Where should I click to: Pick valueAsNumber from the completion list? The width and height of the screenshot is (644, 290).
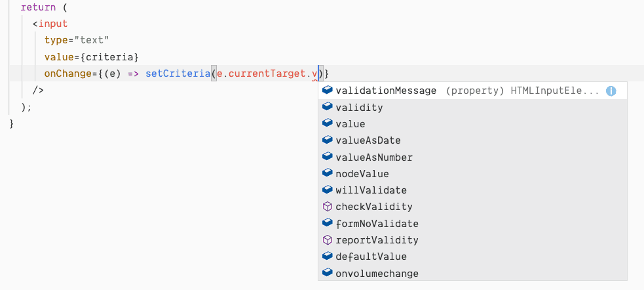click(x=373, y=157)
